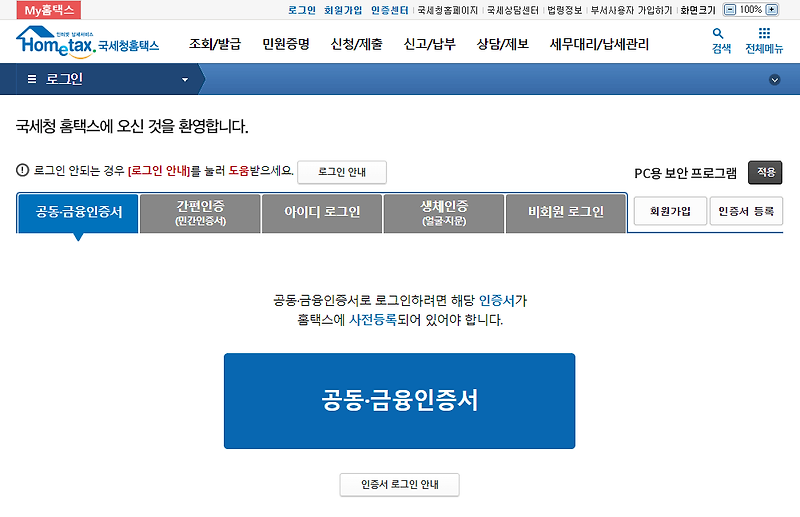Select the 생체인증 (얼굴·지문) tab
This screenshot has height=517, width=800.
click(x=444, y=213)
